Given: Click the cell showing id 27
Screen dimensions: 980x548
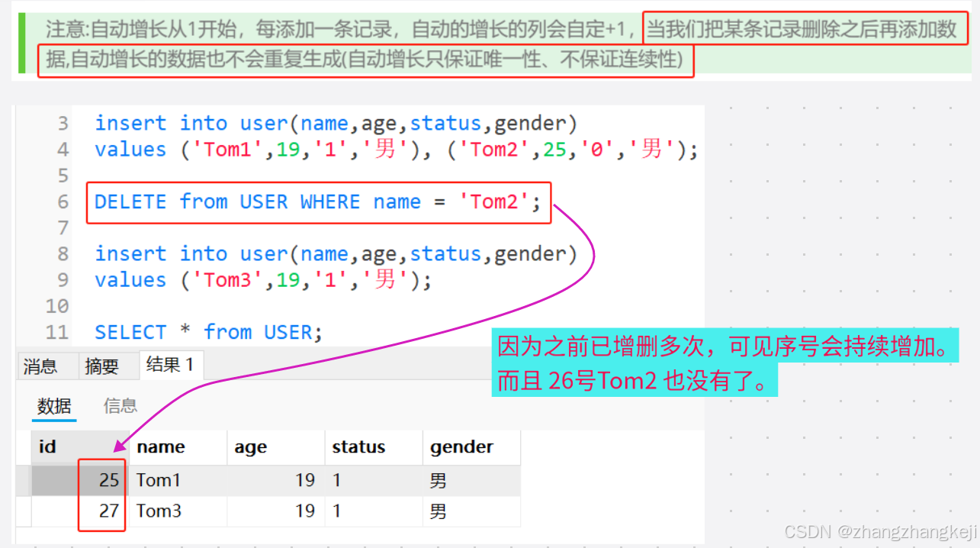Looking at the screenshot, I should point(106,511).
